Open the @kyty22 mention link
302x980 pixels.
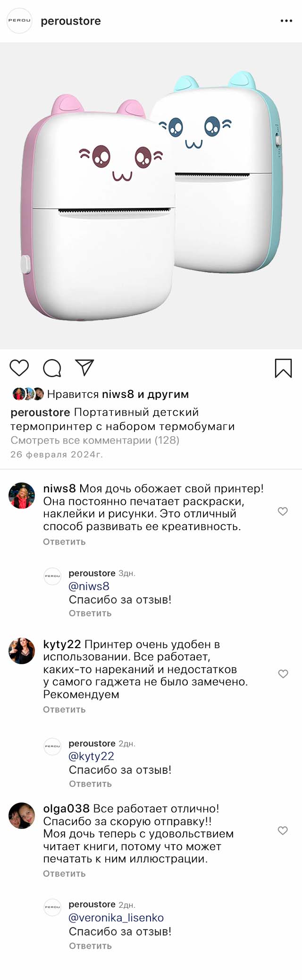(92, 756)
